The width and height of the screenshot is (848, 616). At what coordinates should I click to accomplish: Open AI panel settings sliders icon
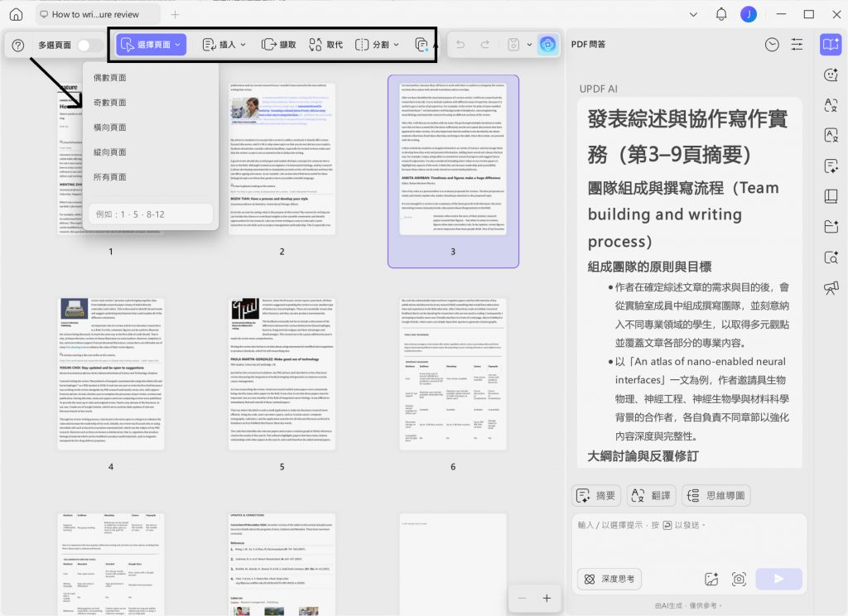797,45
